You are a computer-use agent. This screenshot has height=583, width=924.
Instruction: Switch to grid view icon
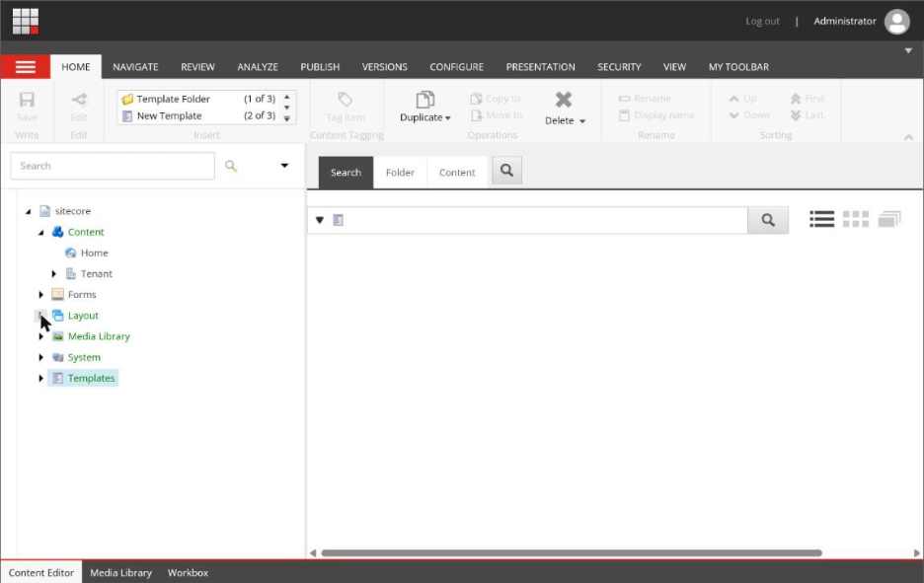tap(856, 219)
